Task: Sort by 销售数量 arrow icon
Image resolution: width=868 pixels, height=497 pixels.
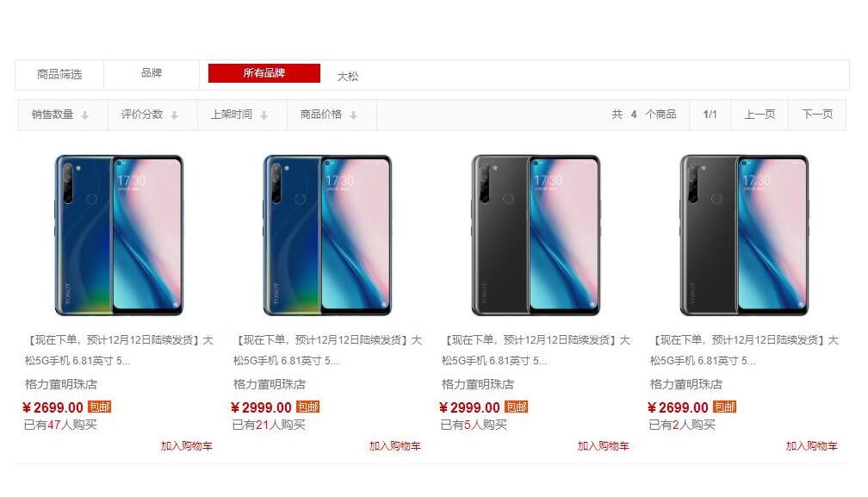Action: coord(84,115)
